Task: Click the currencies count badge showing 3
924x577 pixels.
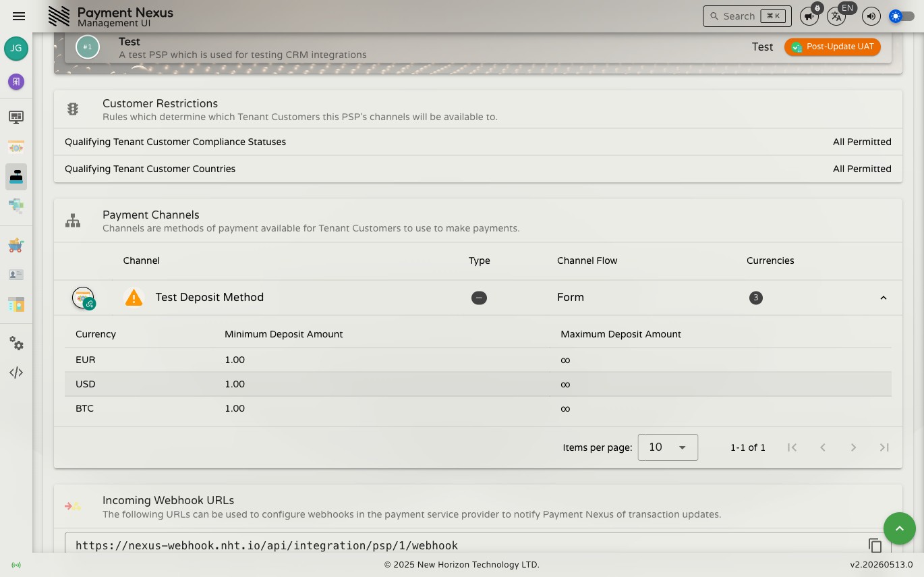Action: 756,298
